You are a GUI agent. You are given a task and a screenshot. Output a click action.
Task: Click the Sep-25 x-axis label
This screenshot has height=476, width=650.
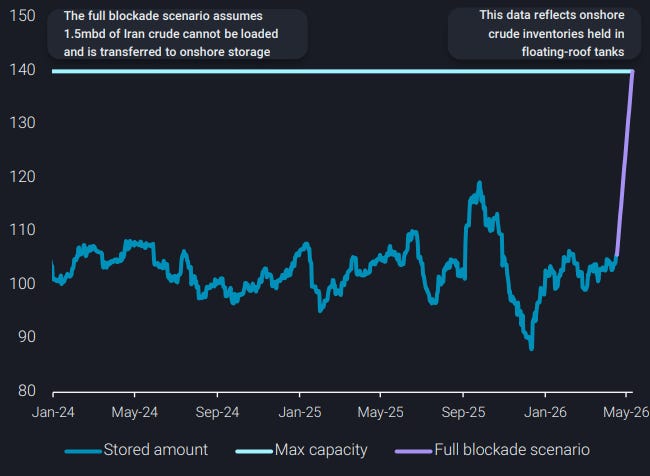tap(463, 412)
